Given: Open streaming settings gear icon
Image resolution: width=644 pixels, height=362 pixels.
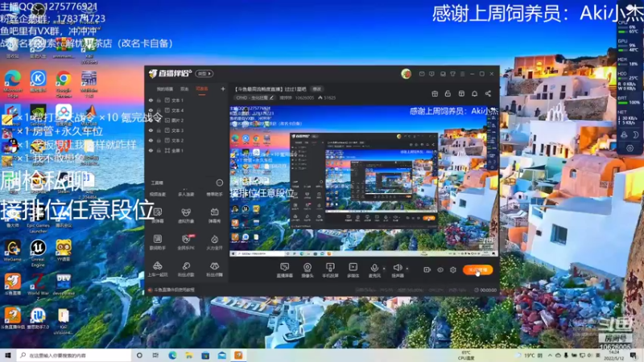Looking at the screenshot, I should pos(453,269).
